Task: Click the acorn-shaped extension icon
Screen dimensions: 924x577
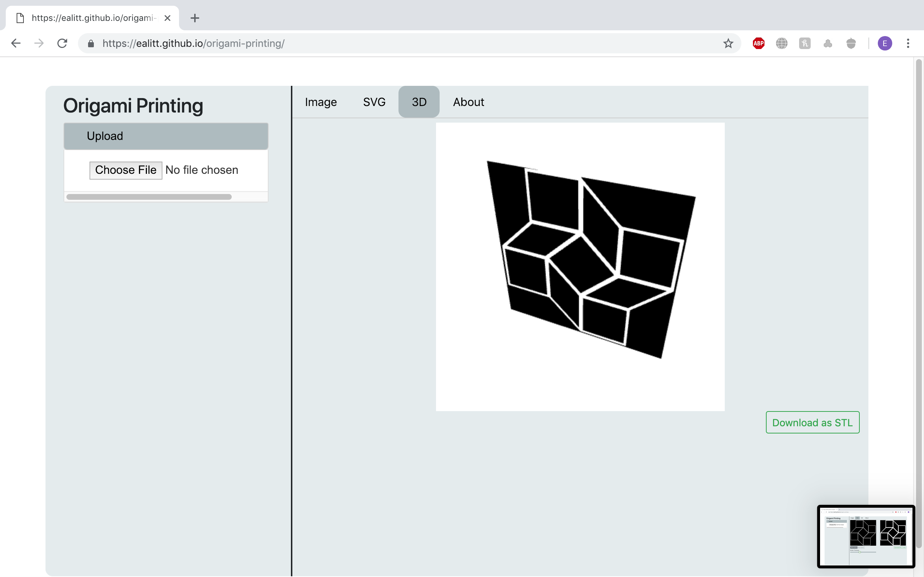Action: tap(851, 44)
